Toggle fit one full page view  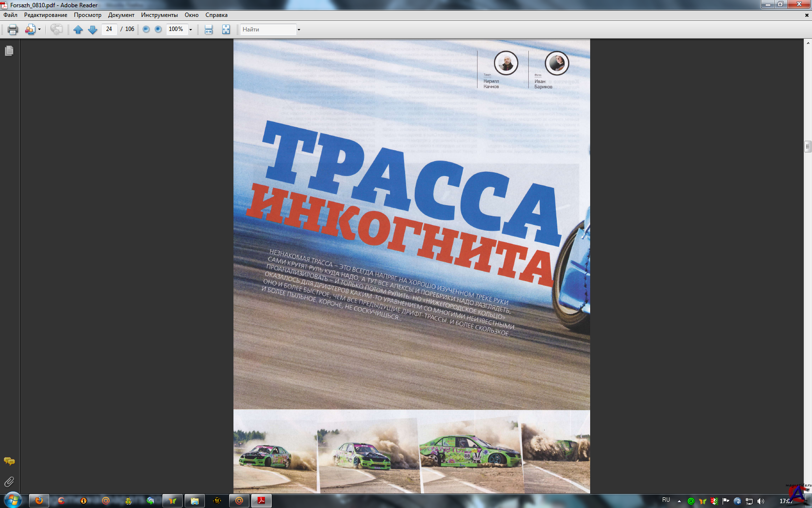226,30
